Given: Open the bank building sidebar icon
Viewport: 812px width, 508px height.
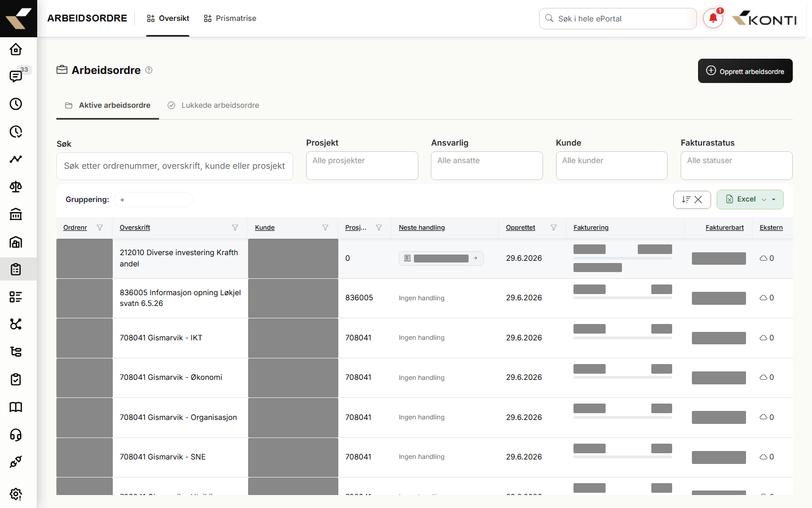Looking at the screenshot, I should coord(16,214).
